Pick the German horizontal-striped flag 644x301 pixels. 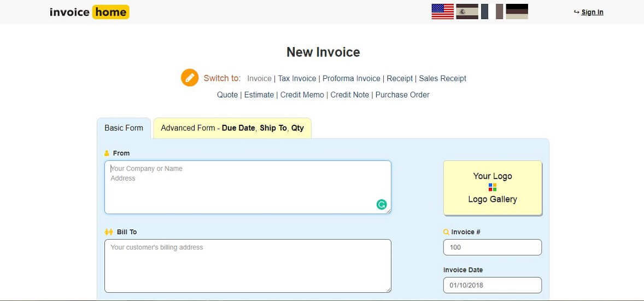[517, 11]
